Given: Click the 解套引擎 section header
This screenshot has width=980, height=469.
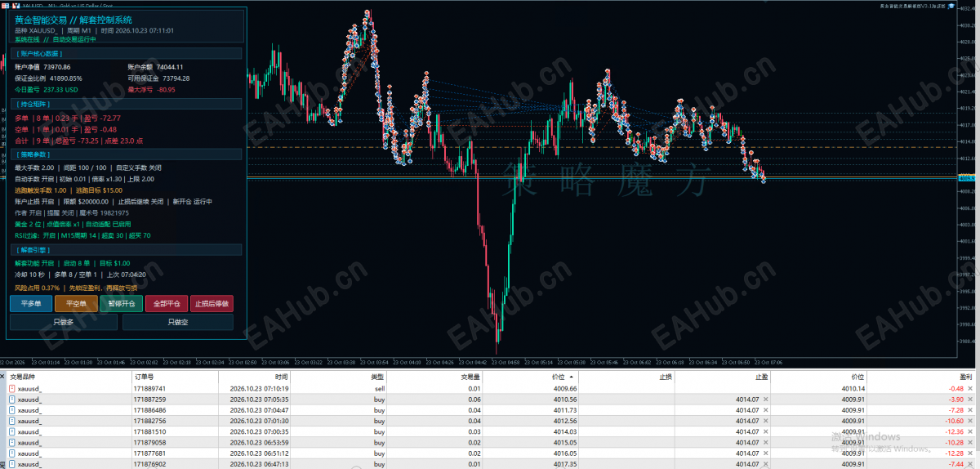Looking at the screenshot, I should click(127, 249).
